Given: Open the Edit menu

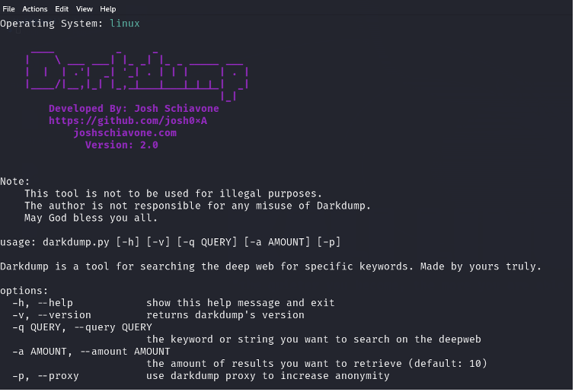Looking at the screenshot, I should pyautogui.click(x=62, y=9).
